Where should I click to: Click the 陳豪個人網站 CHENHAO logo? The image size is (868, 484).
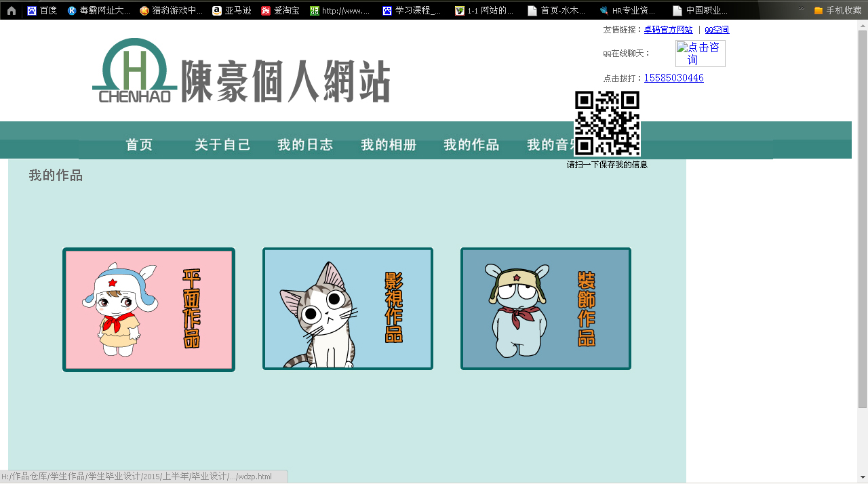(x=241, y=71)
